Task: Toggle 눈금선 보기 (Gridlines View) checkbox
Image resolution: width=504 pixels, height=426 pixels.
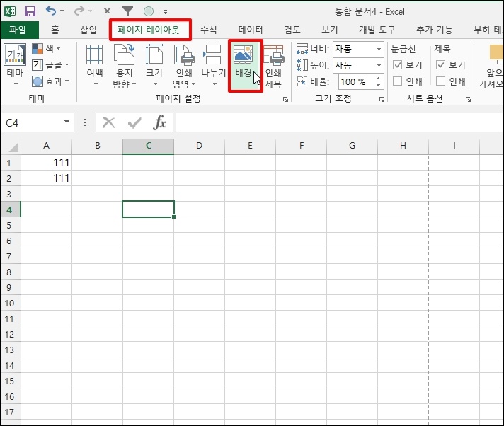Action: 398,64
